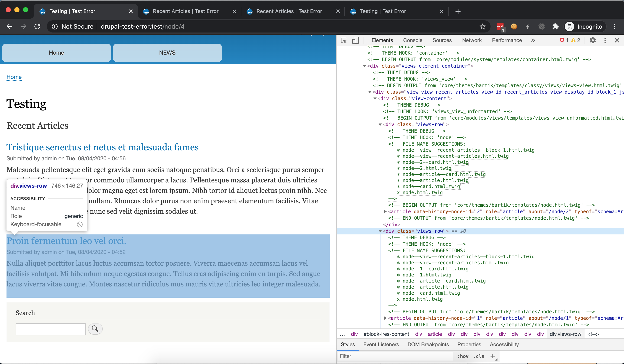Image resolution: width=624 pixels, height=364 pixels.
Task: Open the Event Listeners pane
Action: [381, 344]
